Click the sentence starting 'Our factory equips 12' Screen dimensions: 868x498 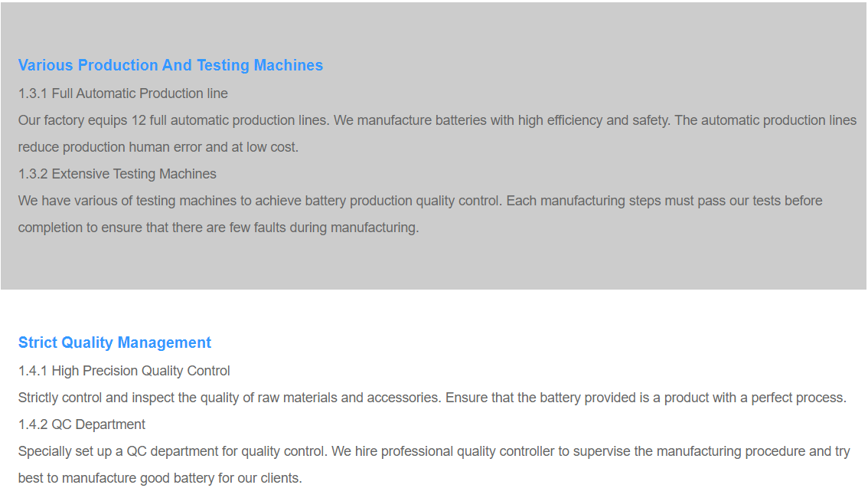(175, 120)
